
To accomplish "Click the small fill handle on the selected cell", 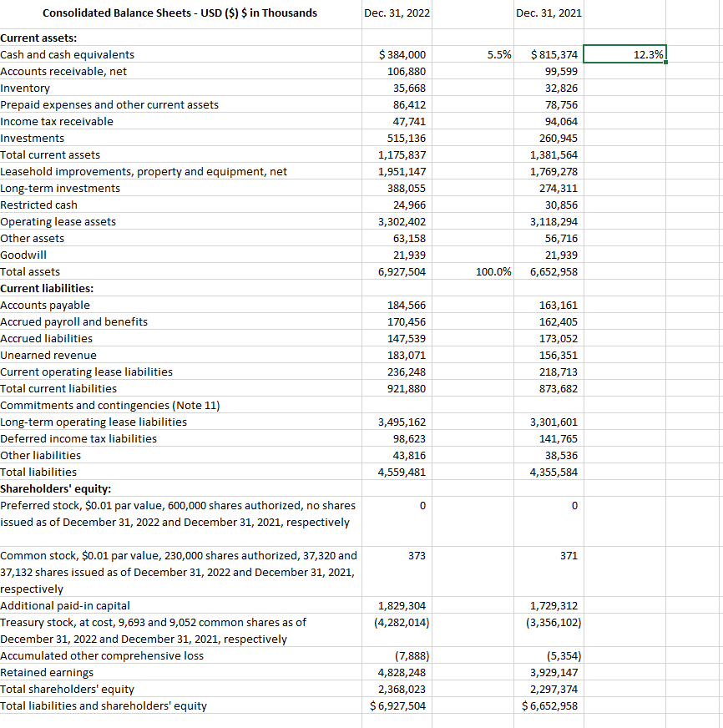I will pos(666,62).
